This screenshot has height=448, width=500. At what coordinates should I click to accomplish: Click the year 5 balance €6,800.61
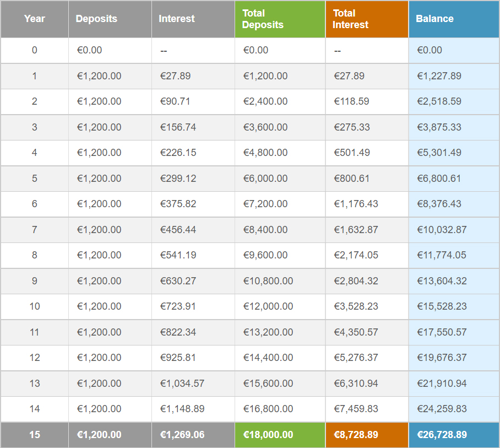point(439,179)
